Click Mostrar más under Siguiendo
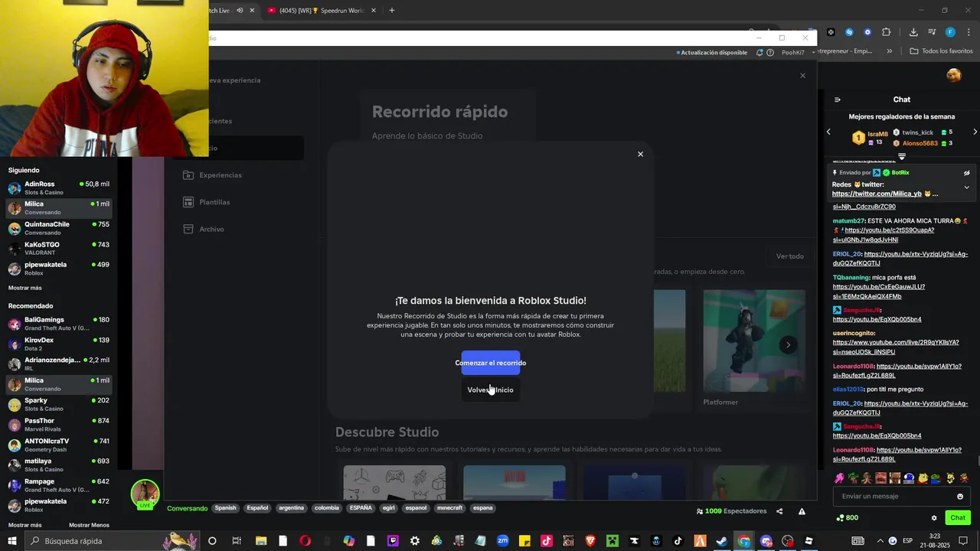The image size is (980, 551). pos(24,288)
